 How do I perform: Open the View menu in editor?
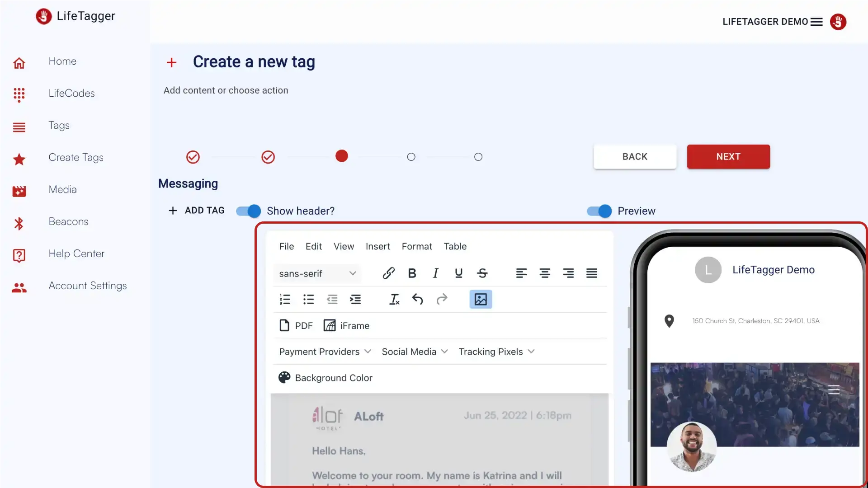click(344, 246)
